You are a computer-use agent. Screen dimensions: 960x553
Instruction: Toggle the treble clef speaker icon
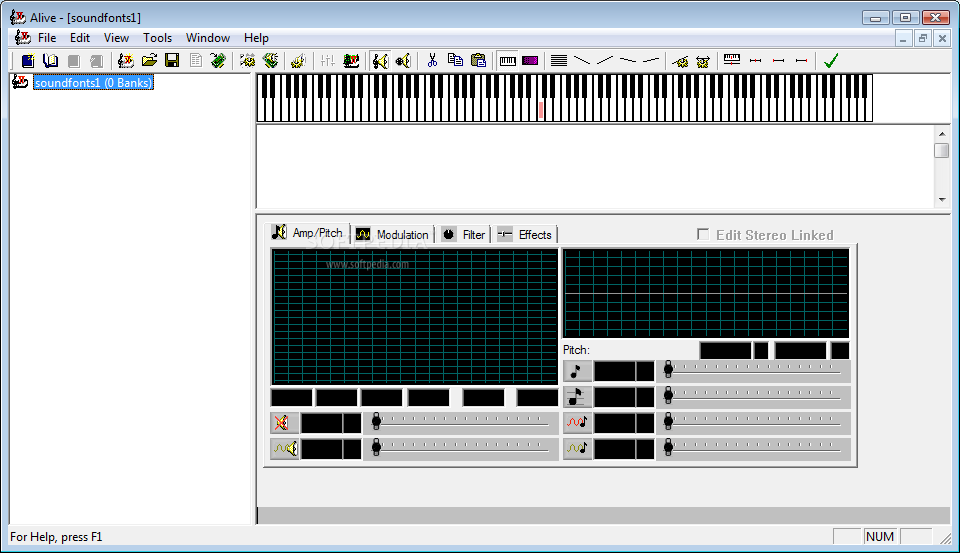pyautogui.click(x=380, y=61)
